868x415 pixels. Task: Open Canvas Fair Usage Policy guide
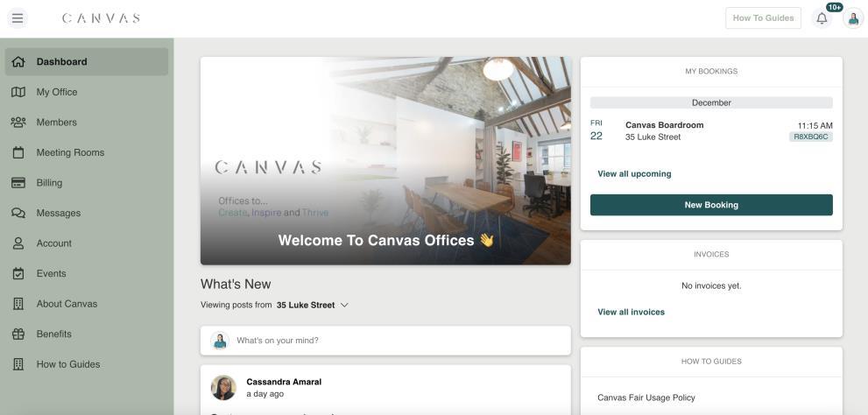[x=646, y=397]
